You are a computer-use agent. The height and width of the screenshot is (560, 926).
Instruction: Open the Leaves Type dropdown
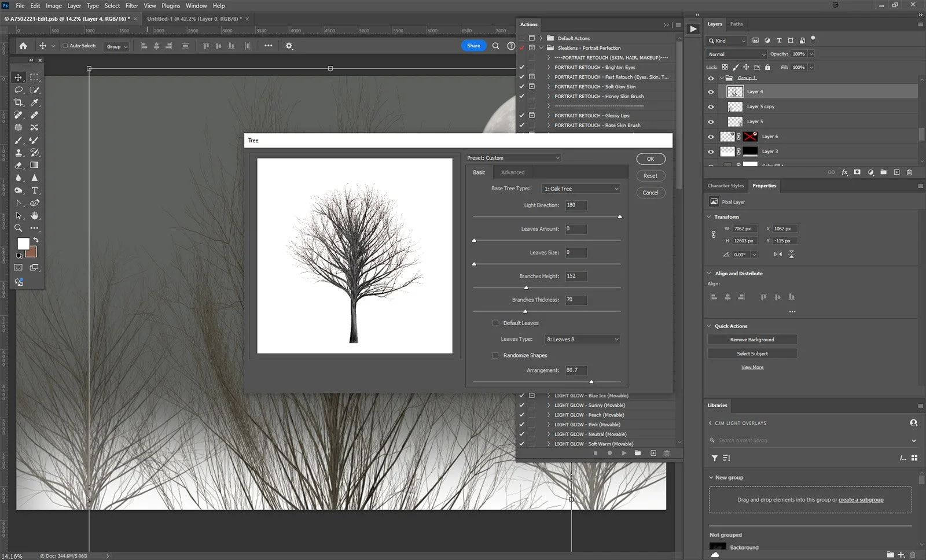tap(582, 340)
